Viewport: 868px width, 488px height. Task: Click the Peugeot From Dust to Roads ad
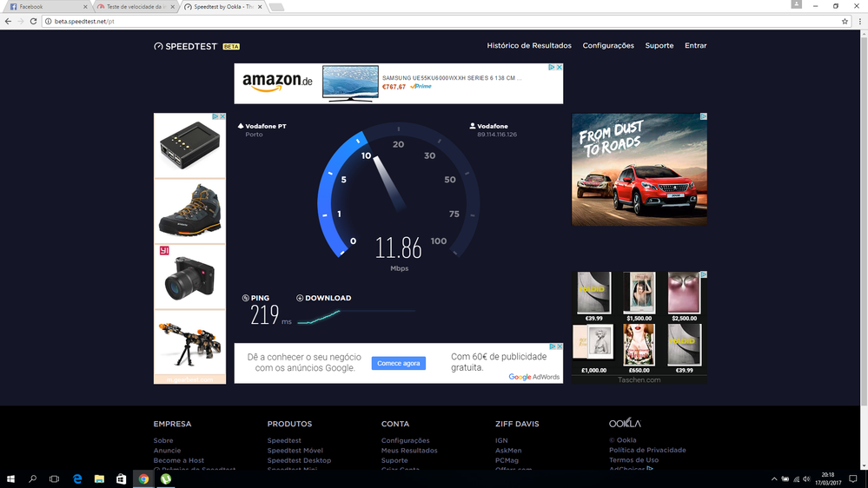[639, 169]
